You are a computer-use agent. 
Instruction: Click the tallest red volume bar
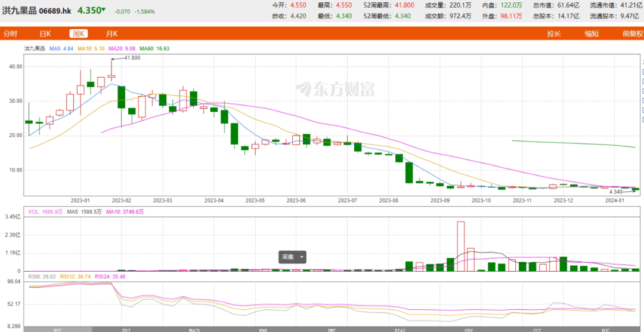(460, 246)
